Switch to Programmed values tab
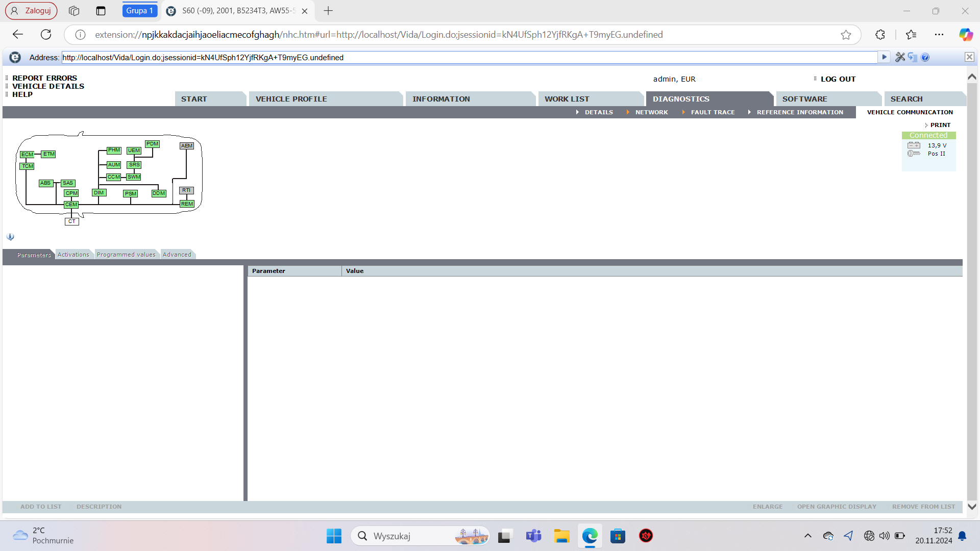This screenshot has height=551, width=980. point(126,255)
